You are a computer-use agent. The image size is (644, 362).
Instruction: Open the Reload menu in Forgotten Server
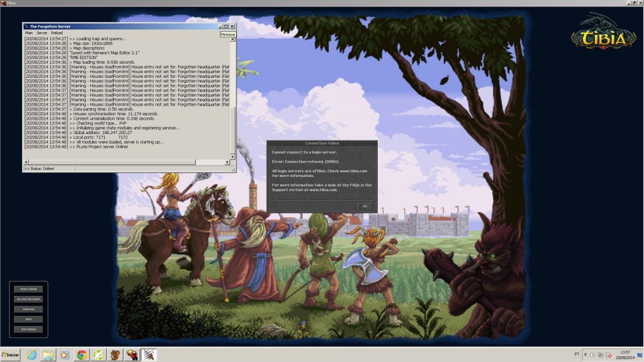[57, 33]
